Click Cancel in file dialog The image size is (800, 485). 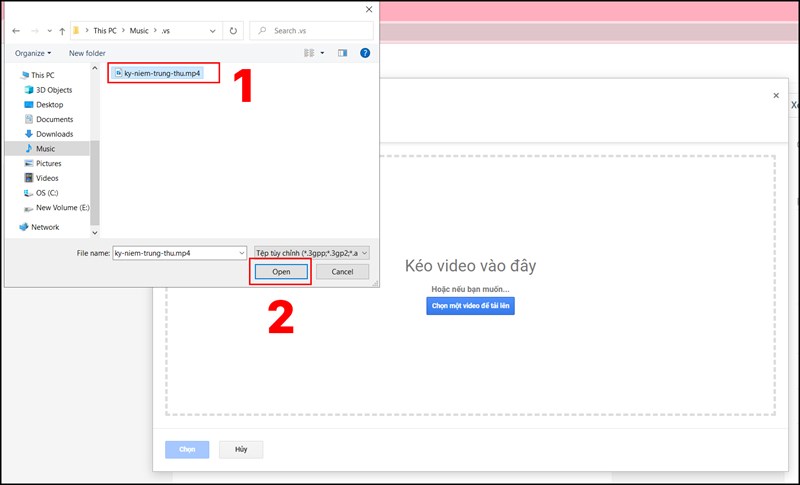[342, 272]
